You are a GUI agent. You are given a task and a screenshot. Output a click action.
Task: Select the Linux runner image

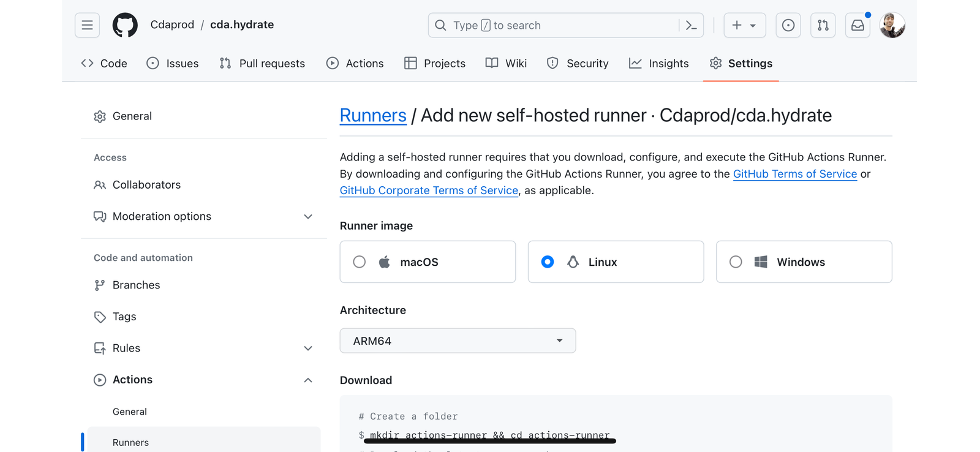coord(548,262)
